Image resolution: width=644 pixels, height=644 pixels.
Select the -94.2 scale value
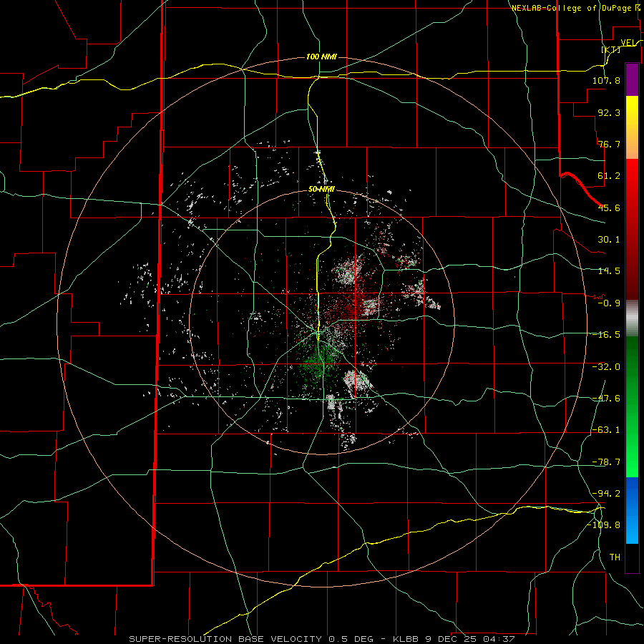(x=606, y=494)
